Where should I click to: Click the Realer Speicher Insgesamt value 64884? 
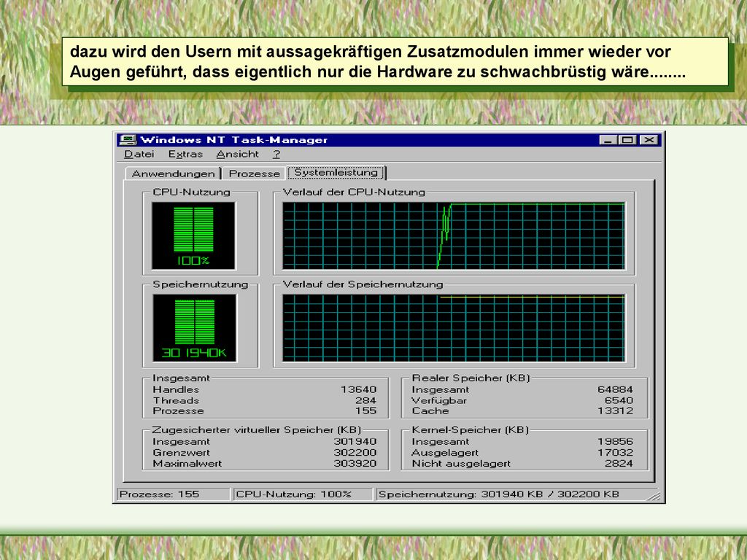click(615, 389)
